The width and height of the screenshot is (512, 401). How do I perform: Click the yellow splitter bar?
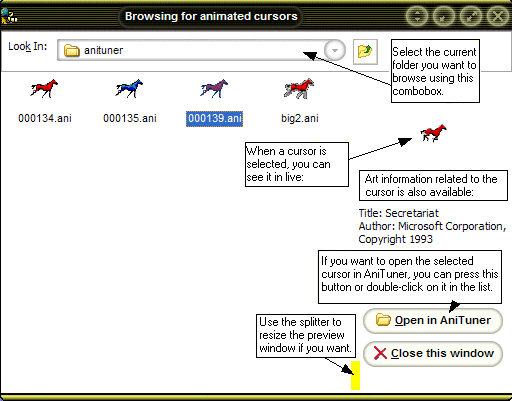(x=355, y=375)
